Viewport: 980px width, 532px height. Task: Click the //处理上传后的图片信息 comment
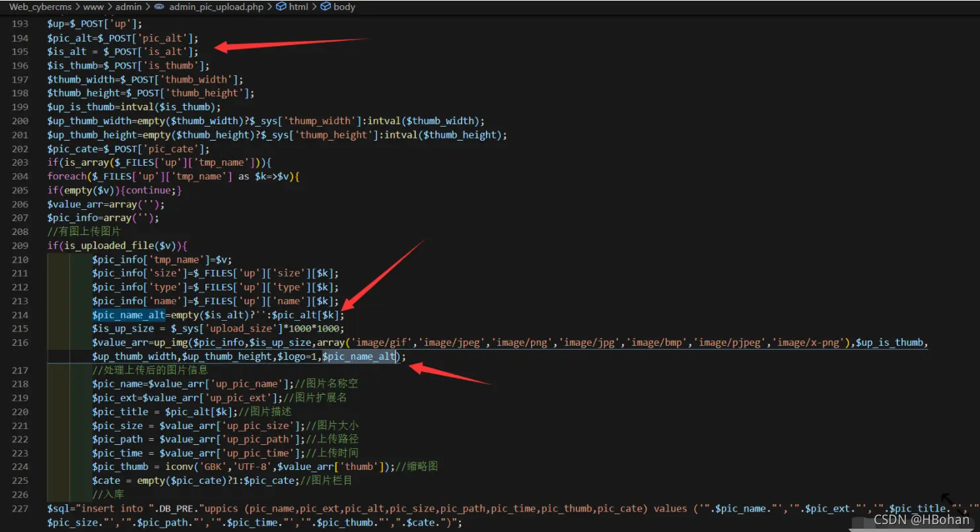point(150,370)
